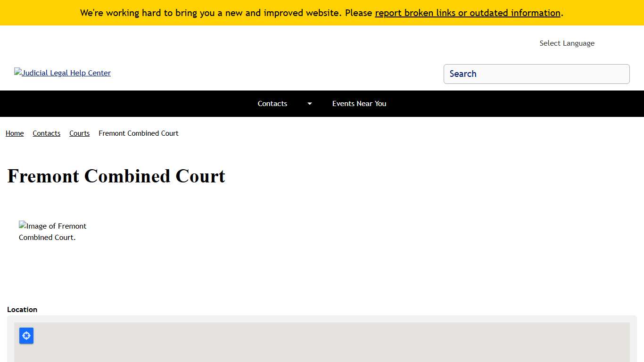The height and width of the screenshot is (362, 644).
Task: Open the report broken links or outdated information link
Action: (x=467, y=13)
